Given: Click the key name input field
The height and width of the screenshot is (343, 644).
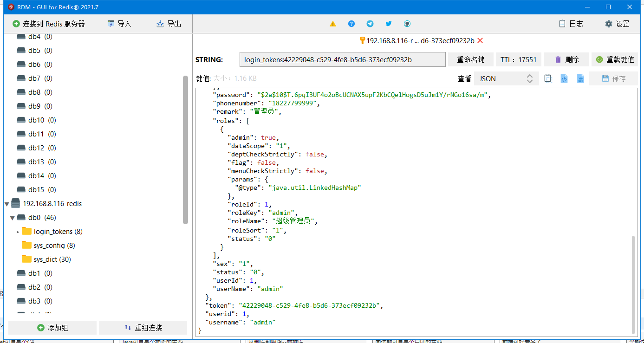Looking at the screenshot, I should [342, 59].
